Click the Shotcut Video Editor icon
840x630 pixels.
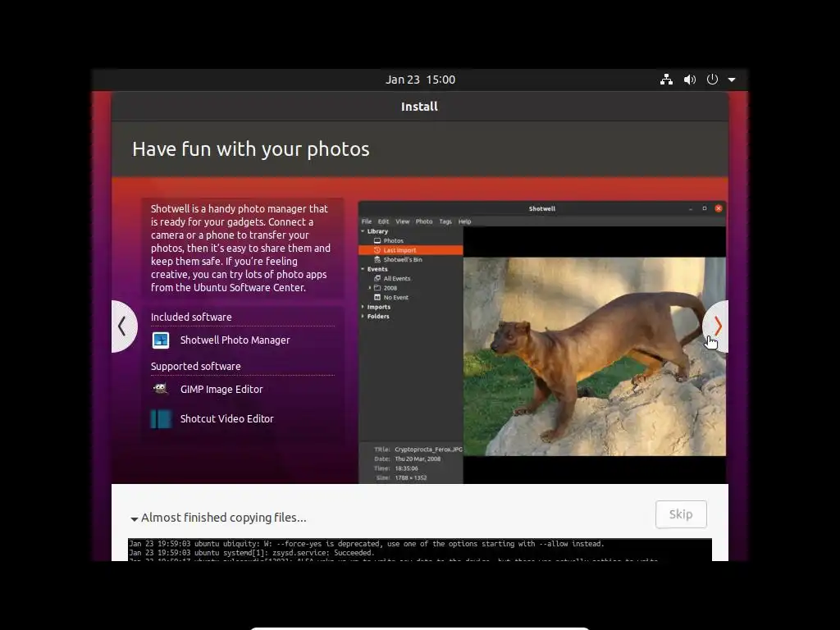(x=161, y=419)
